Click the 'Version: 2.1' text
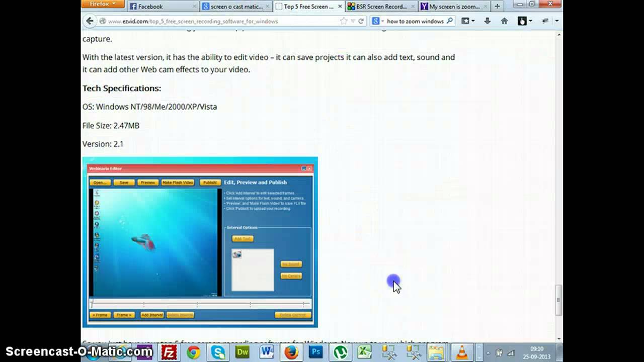Image resolution: width=644 pixels, height=362 pixels. point(103,144)
